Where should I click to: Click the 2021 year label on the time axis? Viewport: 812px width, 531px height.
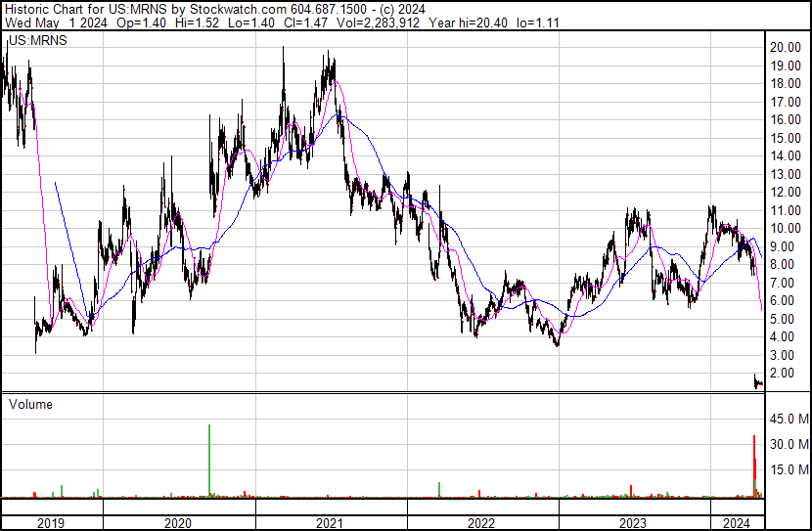tap(330, 523)
